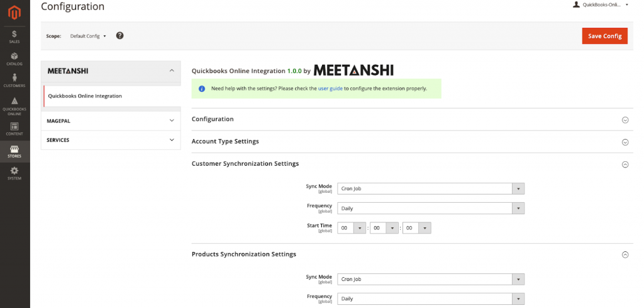Open customer Frequency Daily dropdown
This screenshot has height=308, width=644.
click(431, 208)
